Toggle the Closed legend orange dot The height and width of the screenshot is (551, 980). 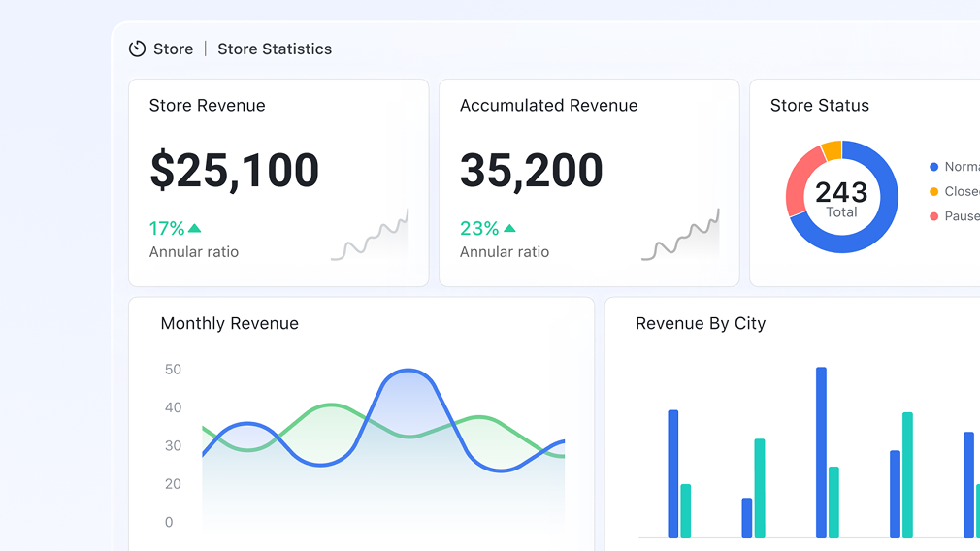[x=934, y=192]
